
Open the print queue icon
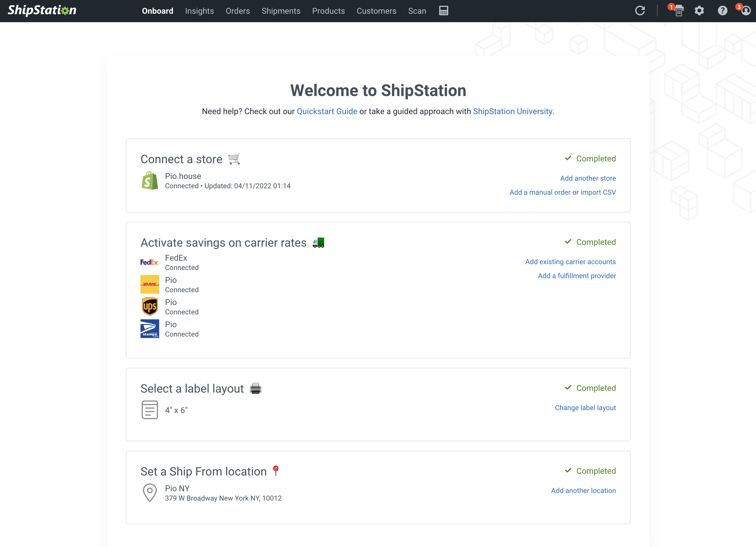coord(678,11)
